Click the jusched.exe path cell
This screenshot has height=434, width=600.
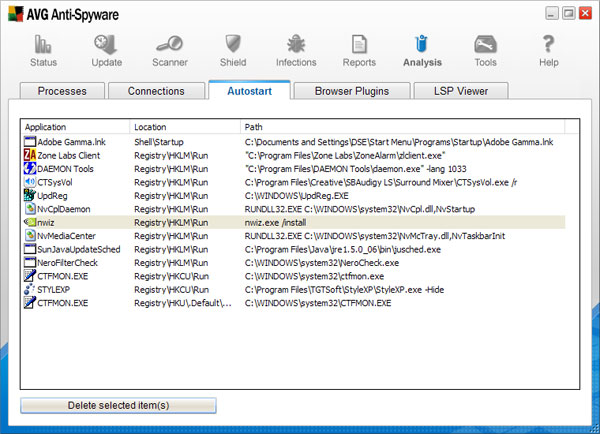click(342, 250)
